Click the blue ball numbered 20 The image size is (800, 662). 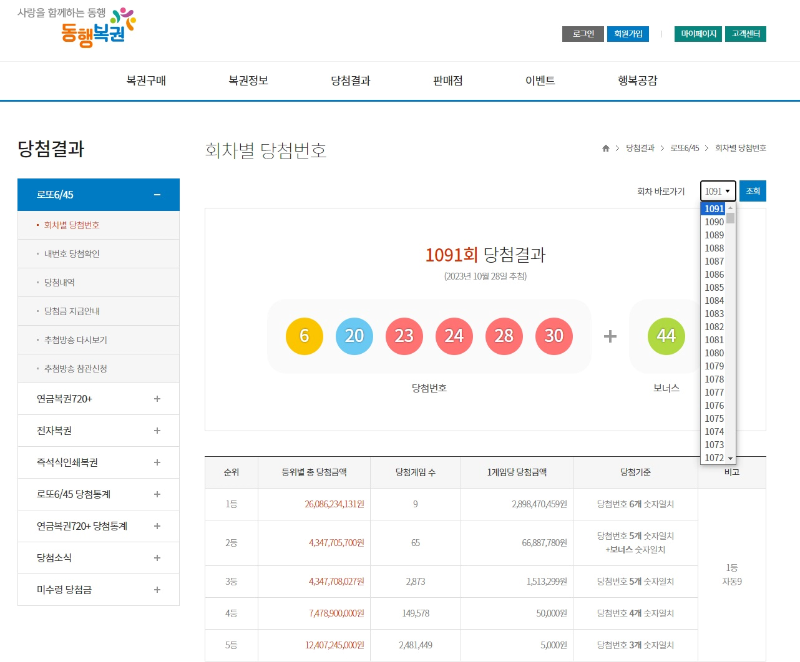tap(354, 337)
